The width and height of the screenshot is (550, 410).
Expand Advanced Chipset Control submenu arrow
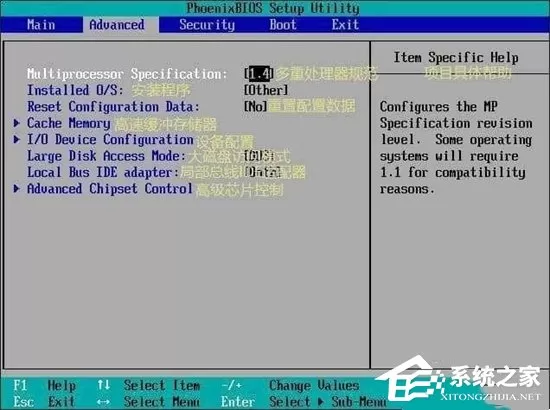coord(16,189)
